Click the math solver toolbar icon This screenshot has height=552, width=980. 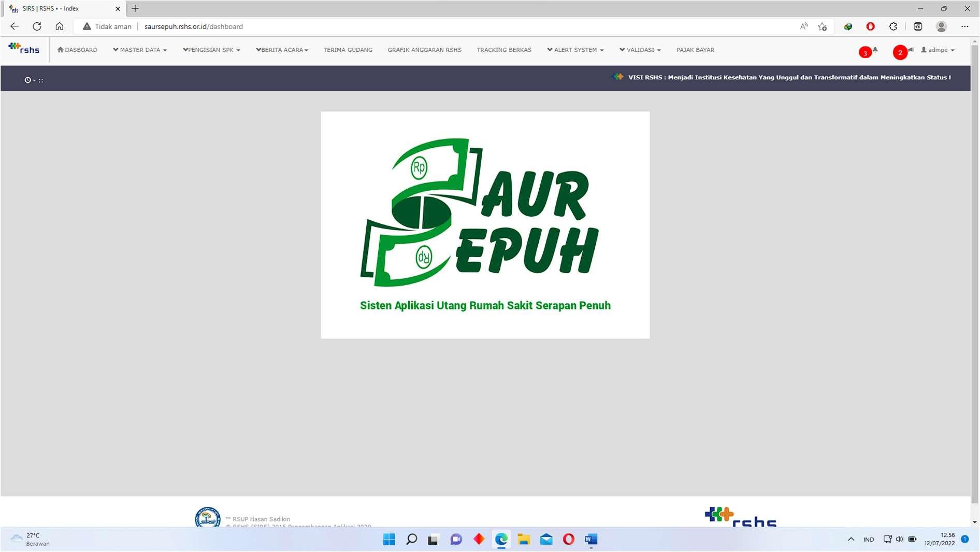point(918,26)
